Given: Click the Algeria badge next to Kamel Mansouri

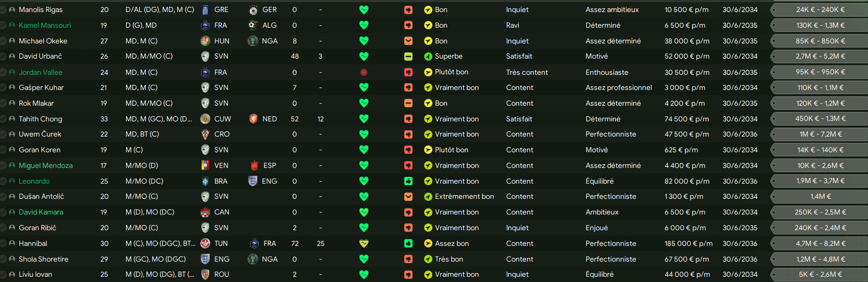Looking at the screenshot, I should pos(253,25).
